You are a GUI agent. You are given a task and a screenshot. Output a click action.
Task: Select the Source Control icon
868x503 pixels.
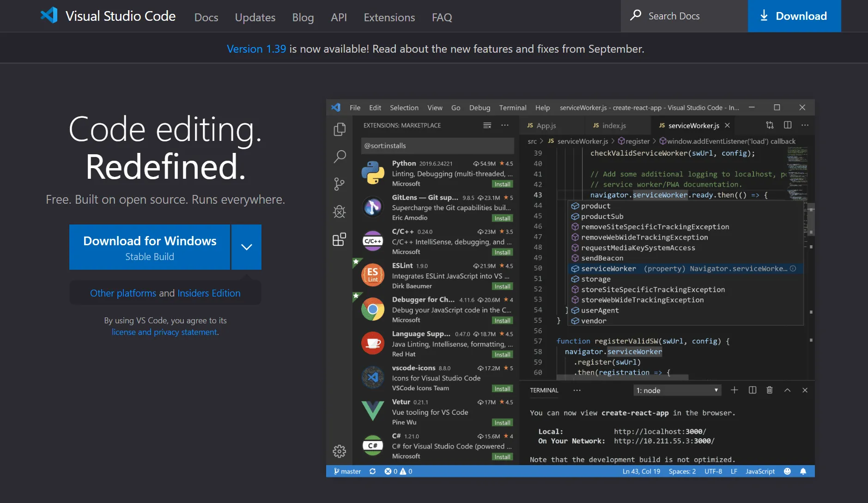340,184
